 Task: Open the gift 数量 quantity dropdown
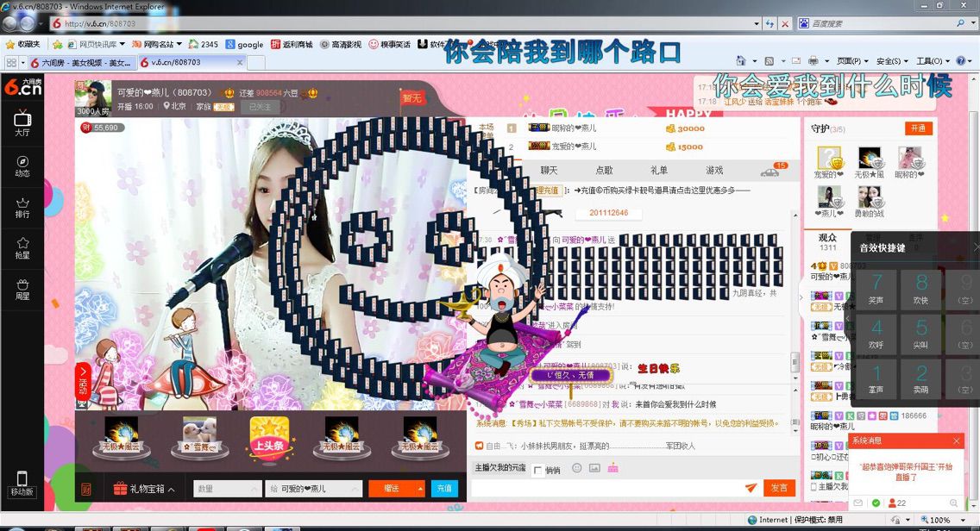(228, 489)
